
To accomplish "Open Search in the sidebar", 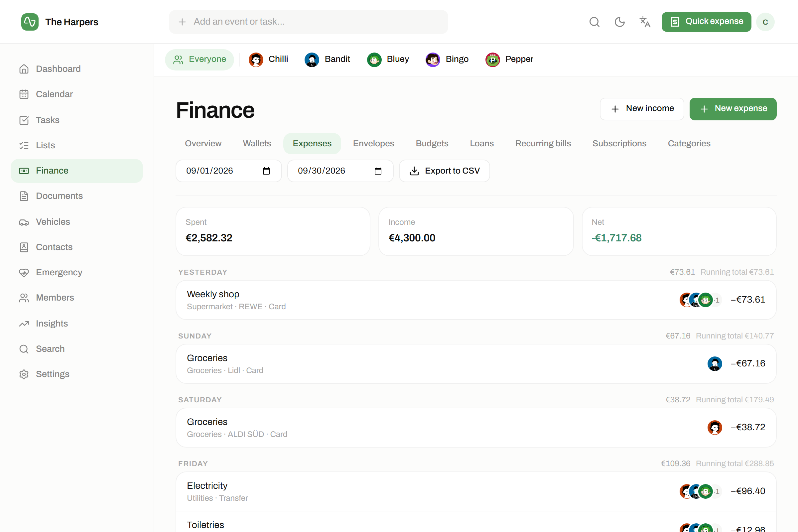I will (x=77, y=349).
